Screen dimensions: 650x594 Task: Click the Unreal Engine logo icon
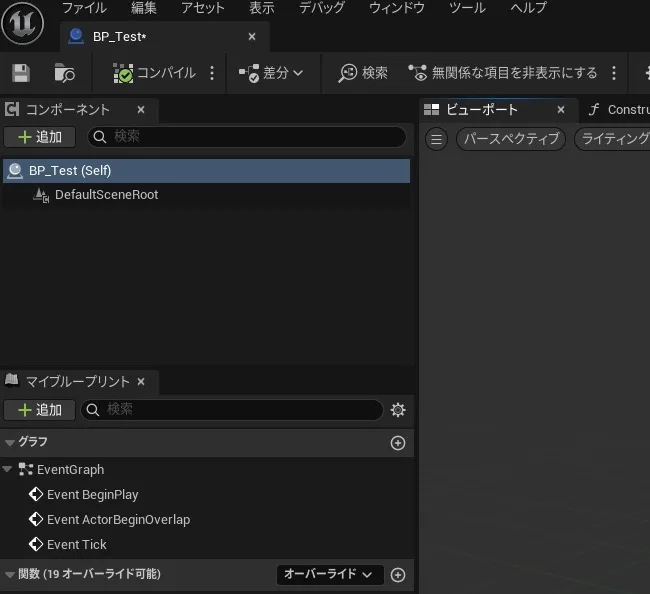click(22, 23)
